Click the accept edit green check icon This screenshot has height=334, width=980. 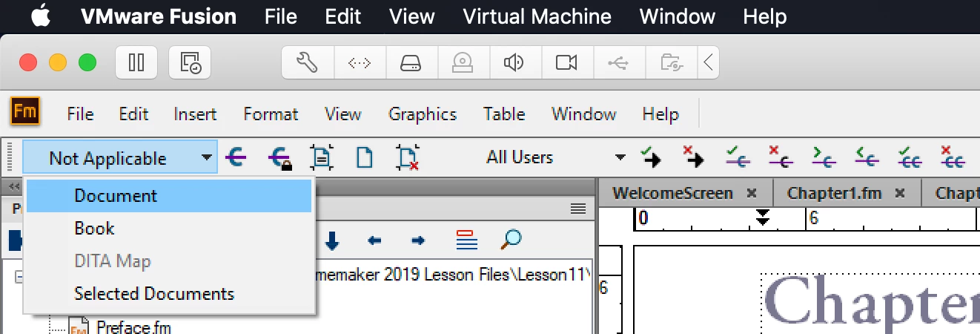[x=738, y=157]
